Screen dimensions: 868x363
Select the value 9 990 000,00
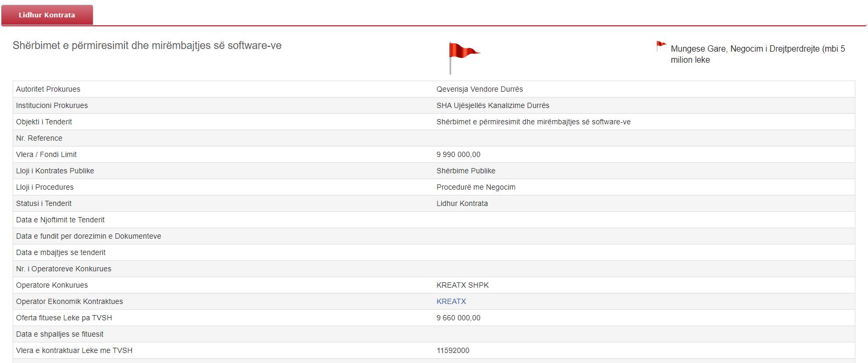coord(459,154)
